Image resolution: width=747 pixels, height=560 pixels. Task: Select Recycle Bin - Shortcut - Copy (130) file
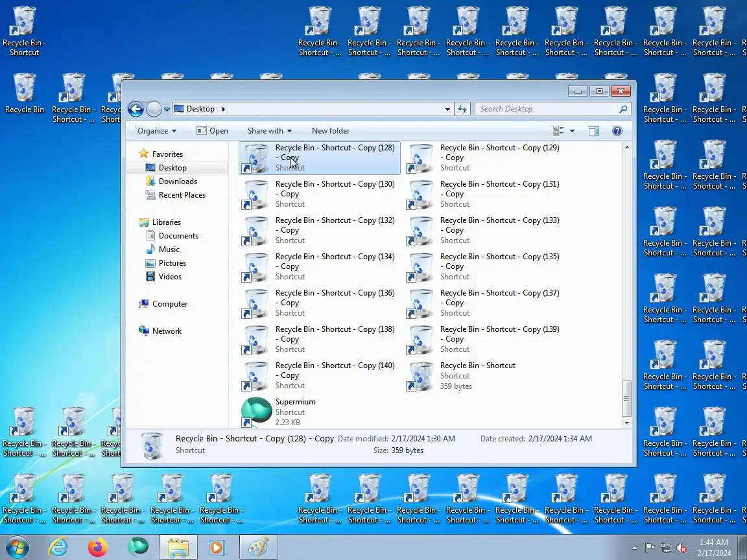(320, 194)
